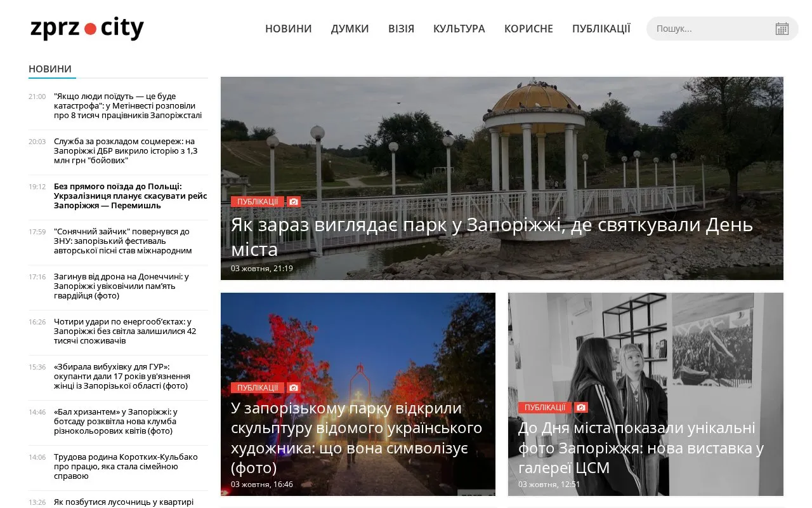Open the ДУМКИ menu item
The width and height of the screenshot is (812, 508).
pos(350,29)
